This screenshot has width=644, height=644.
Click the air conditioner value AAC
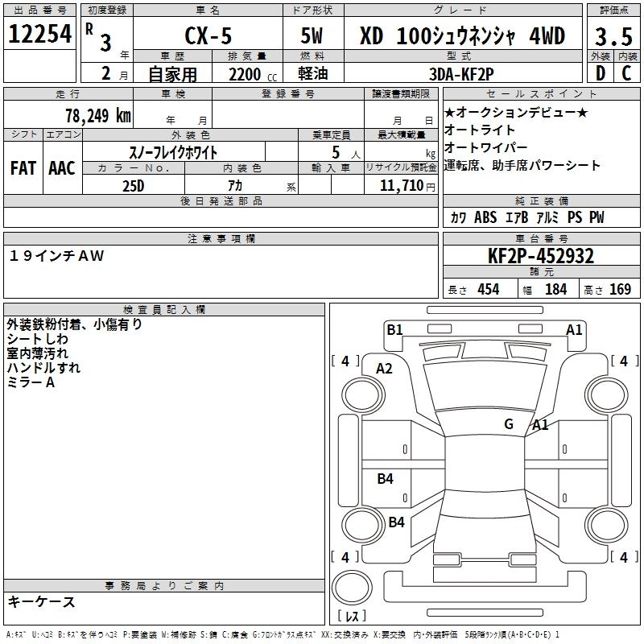pos(62,168)
